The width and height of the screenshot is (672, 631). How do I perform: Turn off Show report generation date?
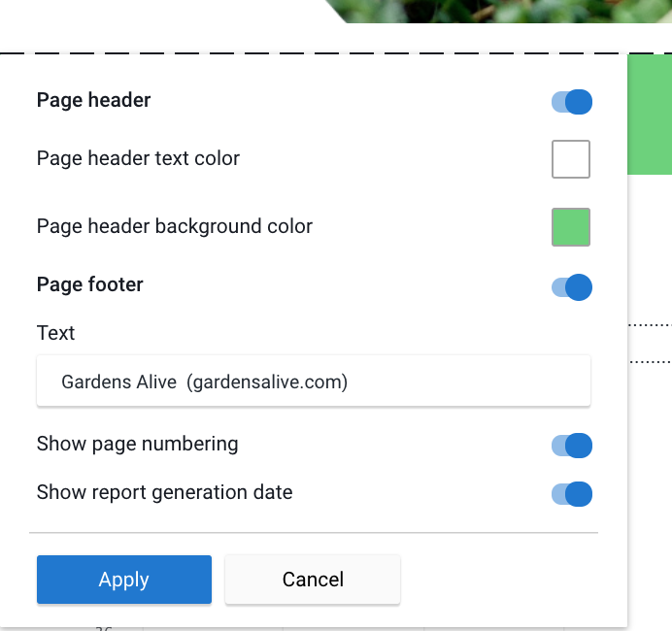click(x=572, y=494)
